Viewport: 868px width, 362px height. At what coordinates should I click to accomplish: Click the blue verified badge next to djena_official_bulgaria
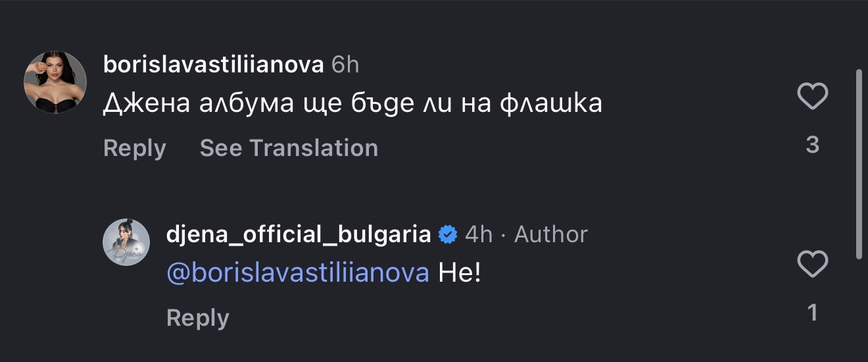448,234
